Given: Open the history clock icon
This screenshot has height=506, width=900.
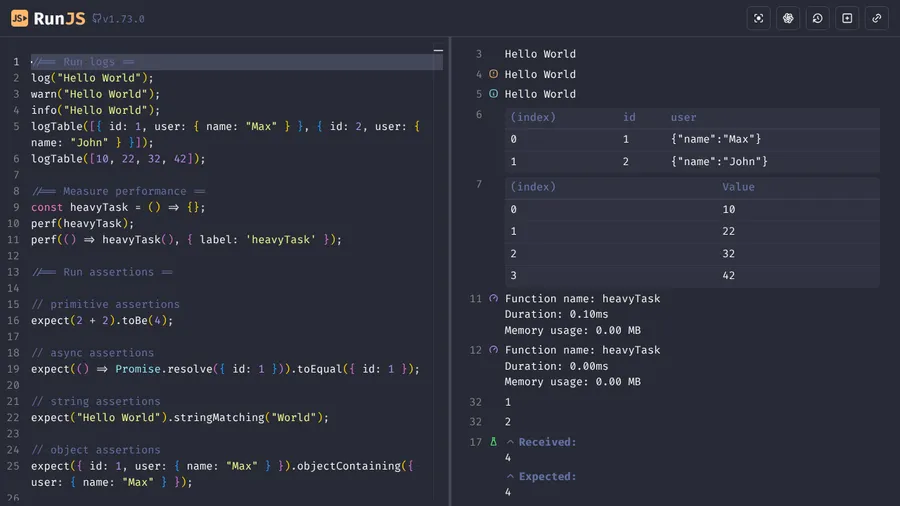Looking at the screenshot, I should tap(817, 18).
